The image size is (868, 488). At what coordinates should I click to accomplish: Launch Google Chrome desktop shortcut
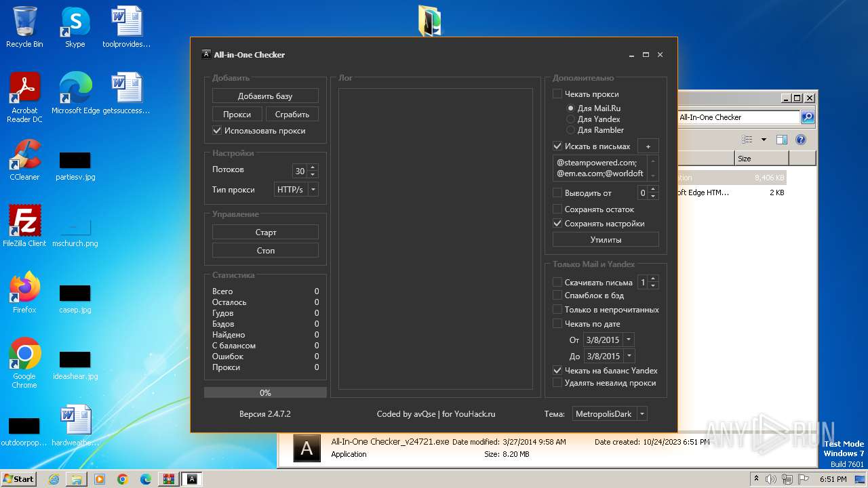coord(24,363)
